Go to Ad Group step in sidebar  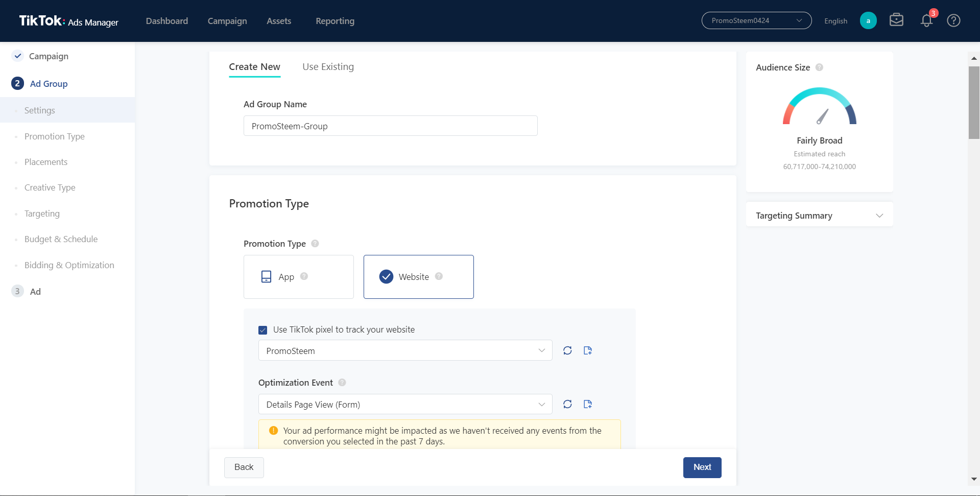[x=49, y=84]
